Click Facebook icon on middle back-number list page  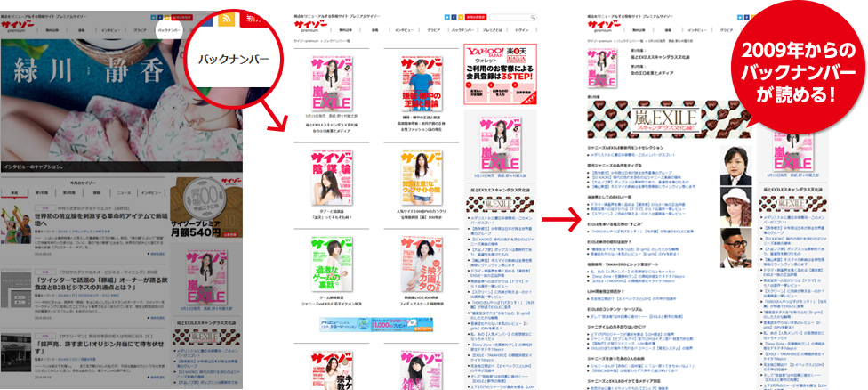pyautogui.click(x=454, y=17)
